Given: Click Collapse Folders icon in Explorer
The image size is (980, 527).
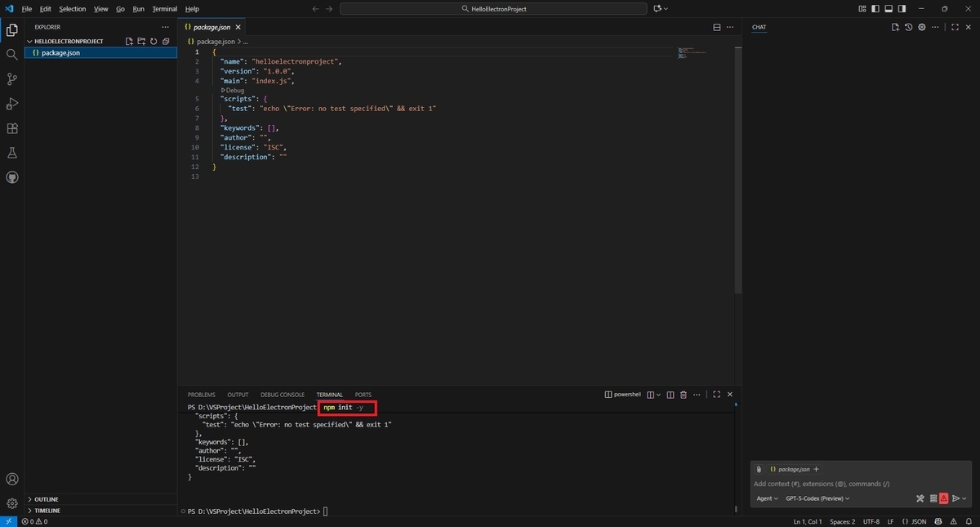Looking at the screenshot, I should [x=166, y=41].
